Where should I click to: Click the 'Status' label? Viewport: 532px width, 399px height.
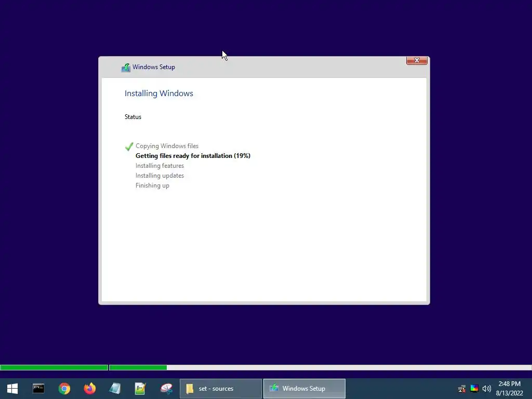click(x=132, y=117)
